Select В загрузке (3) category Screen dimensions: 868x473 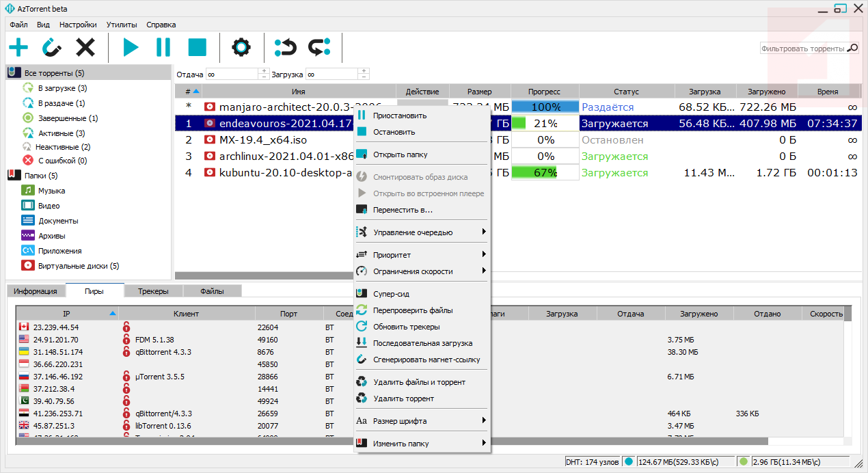[x=62, y=88]
